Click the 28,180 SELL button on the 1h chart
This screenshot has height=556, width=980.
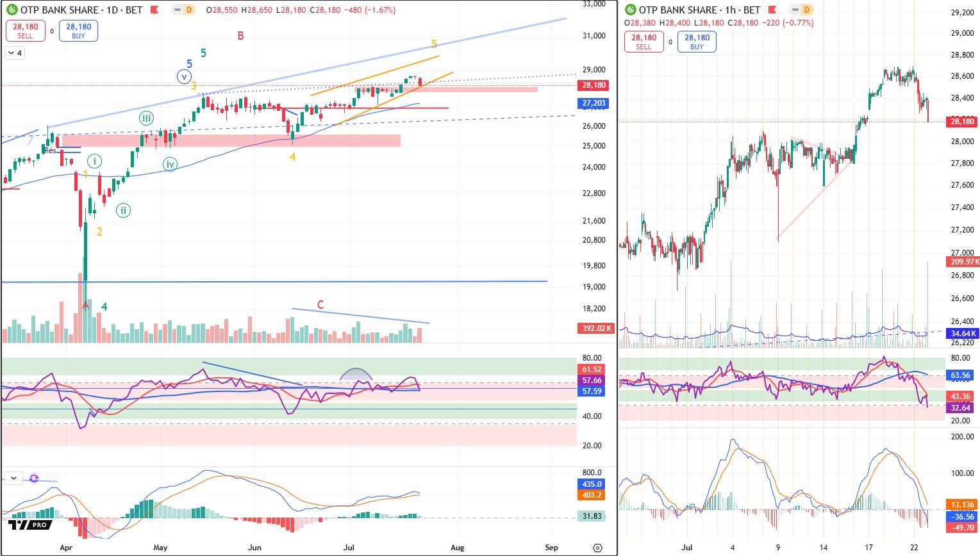point(644,42)
